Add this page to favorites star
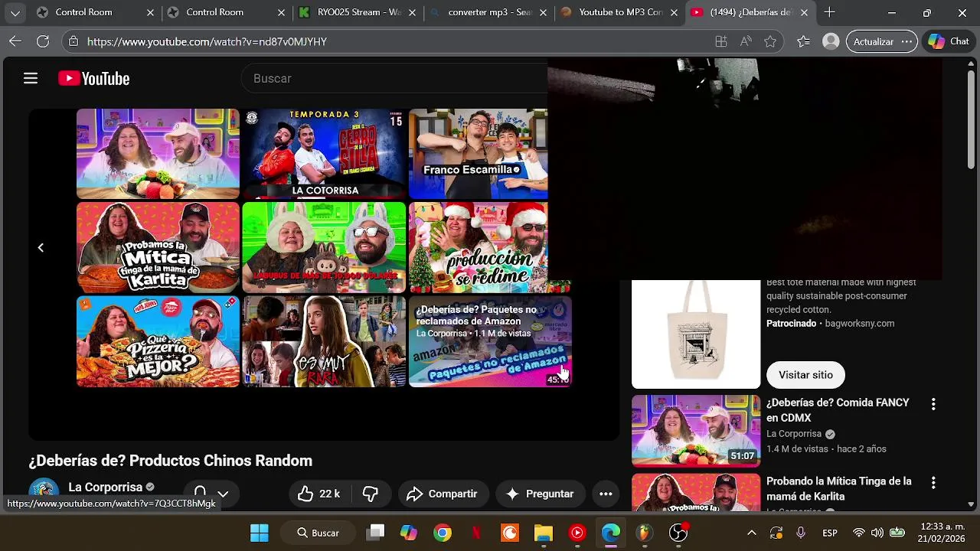The width and height of the screenshot is (980, 551). 770,41
